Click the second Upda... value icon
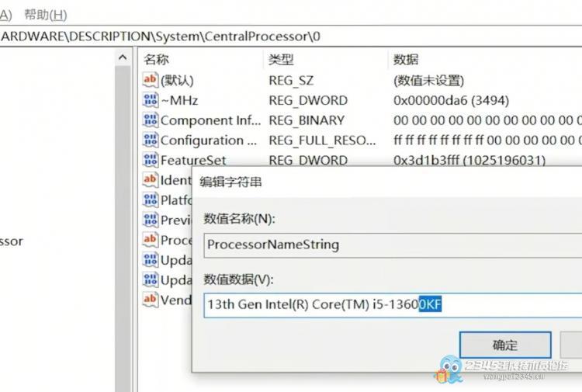 coord(151,280)
